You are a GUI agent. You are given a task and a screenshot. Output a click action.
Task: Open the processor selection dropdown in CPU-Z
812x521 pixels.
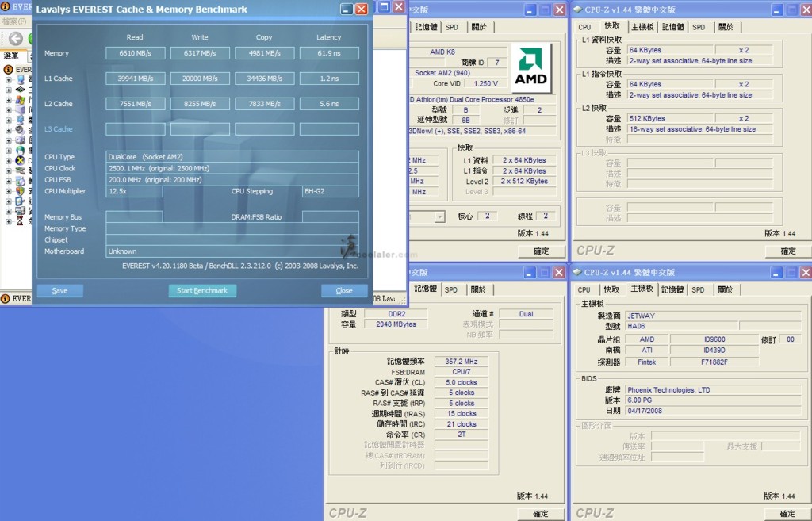439,216
